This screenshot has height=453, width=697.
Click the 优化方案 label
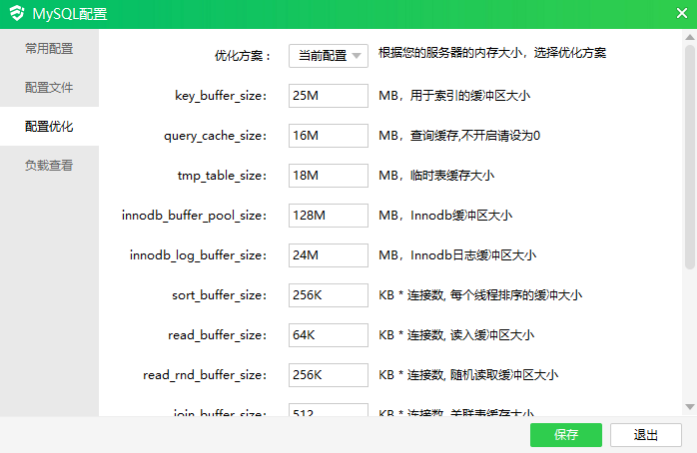click(243, 56)
